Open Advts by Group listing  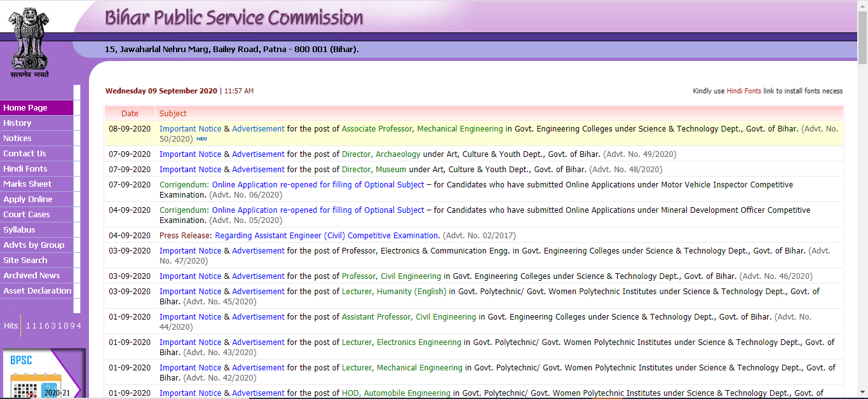click(34, 245)
